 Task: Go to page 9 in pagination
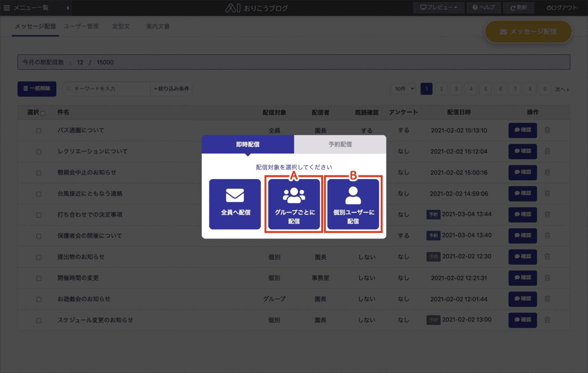coord(545,89)
